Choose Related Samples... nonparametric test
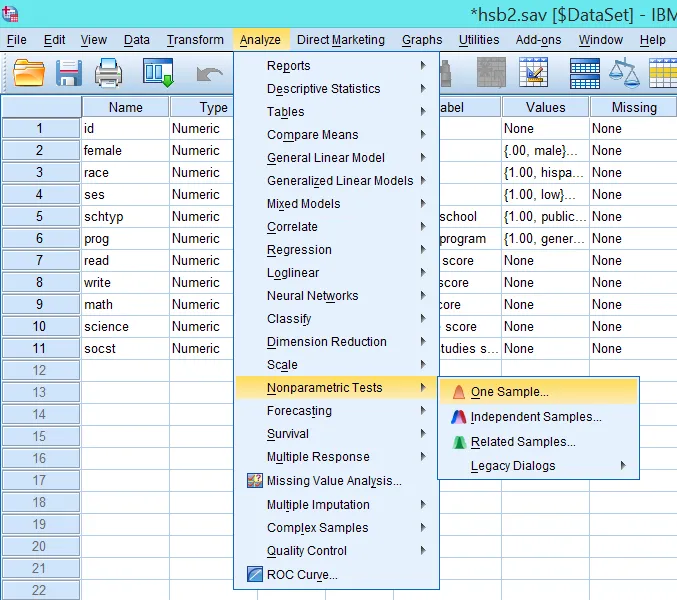Image resolution: width=677 pixels, height=600 pixels. 538,442
